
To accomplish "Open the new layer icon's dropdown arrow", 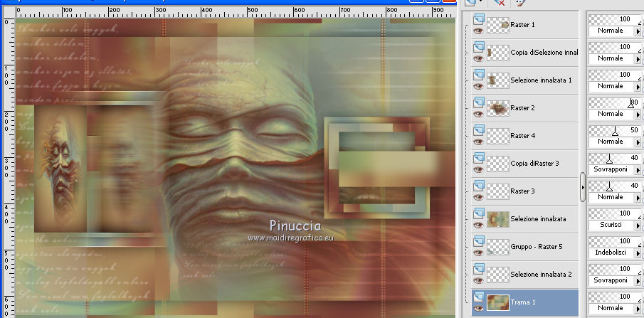I will [480, 2].
